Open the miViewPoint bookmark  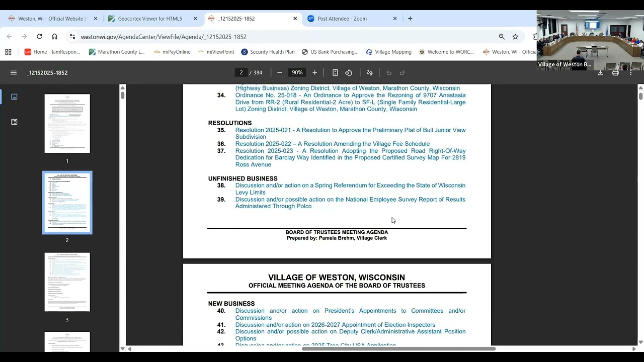click(x=216, y=52)
